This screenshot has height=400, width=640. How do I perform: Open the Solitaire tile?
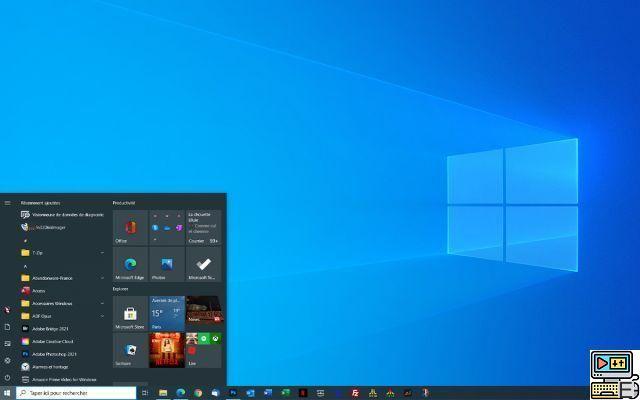click(x=130, y=350)
